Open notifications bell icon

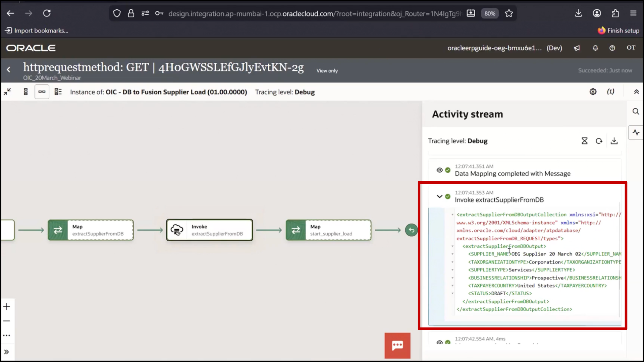click(595, 48)
